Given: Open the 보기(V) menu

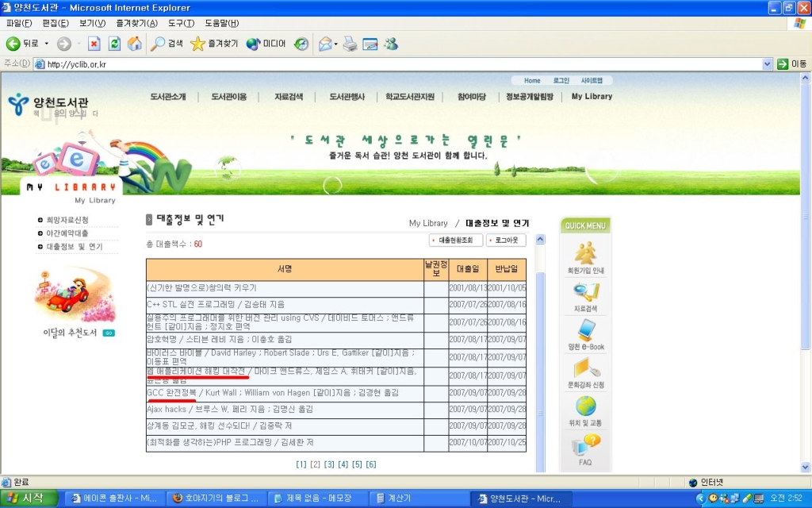Looking at the screenshot, I should point(92,23).
